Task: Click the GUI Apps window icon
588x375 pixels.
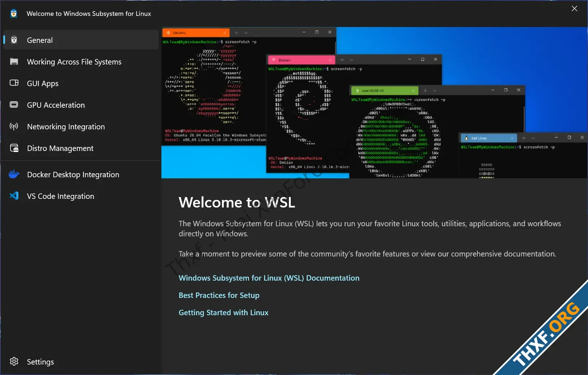Action: pos(14,83)
